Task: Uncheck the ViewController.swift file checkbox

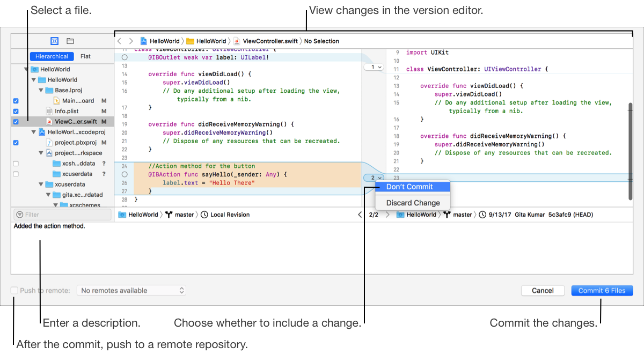Action: pos(16,122)
